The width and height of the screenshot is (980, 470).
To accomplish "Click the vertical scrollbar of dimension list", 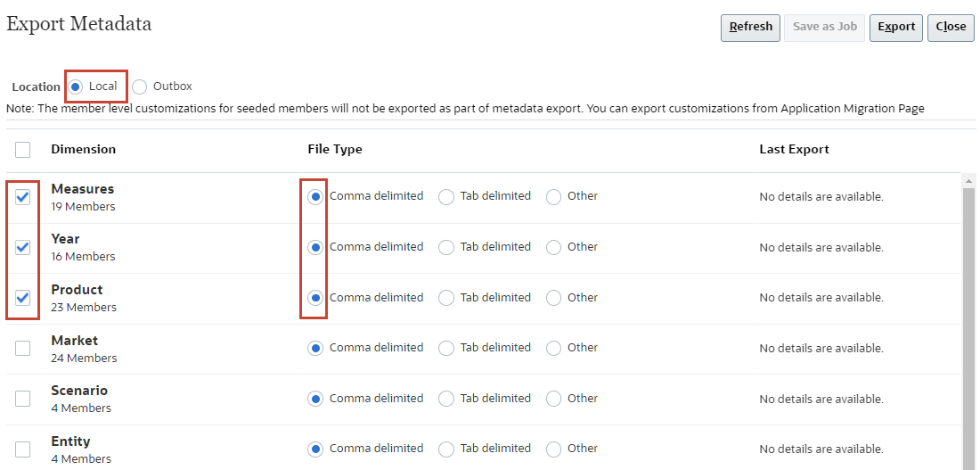I will point(969,321).
